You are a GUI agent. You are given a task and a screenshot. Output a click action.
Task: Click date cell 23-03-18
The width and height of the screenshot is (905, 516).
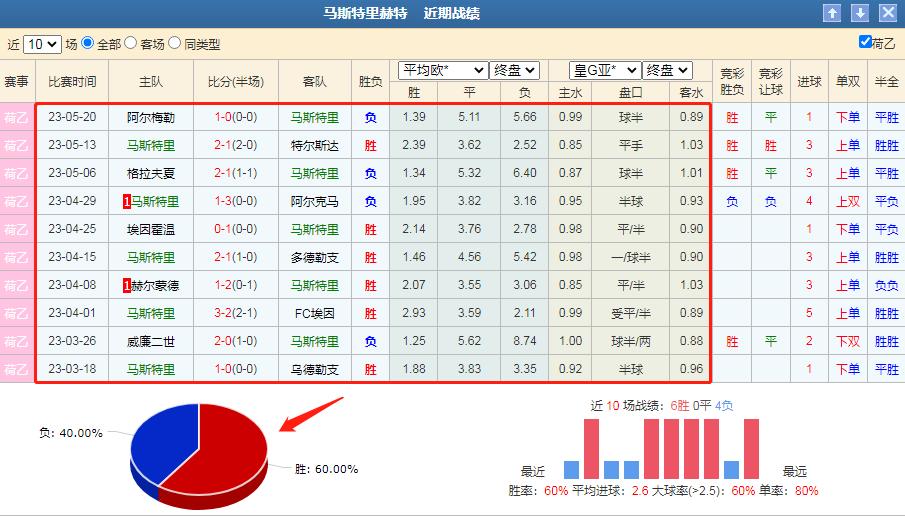tap(72, 369)
